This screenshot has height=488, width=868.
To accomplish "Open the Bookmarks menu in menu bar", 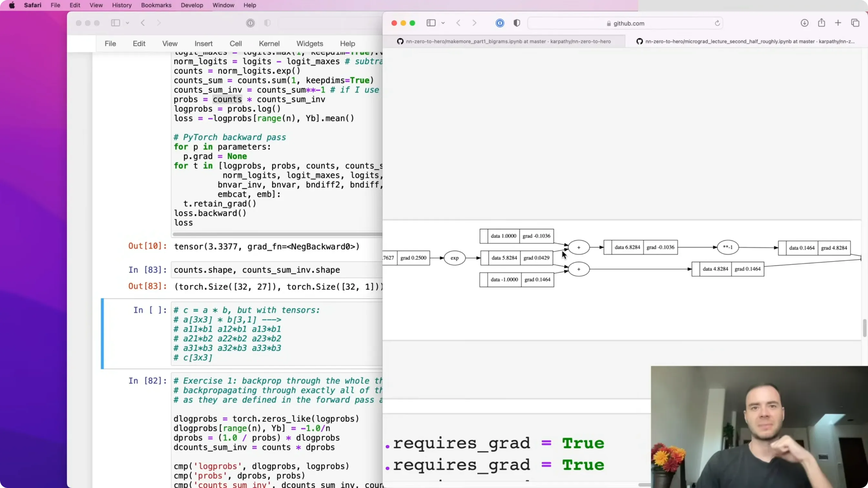I will [x=156, y=5].
